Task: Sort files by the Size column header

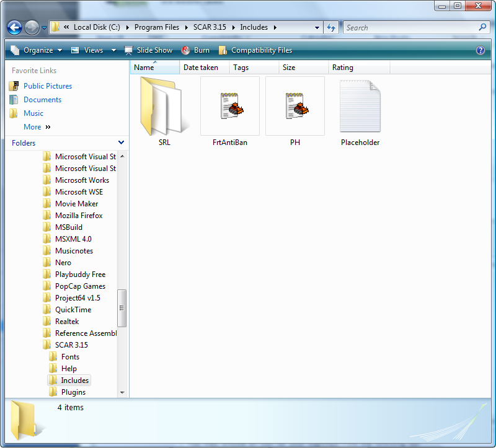Action: point(289,68)
